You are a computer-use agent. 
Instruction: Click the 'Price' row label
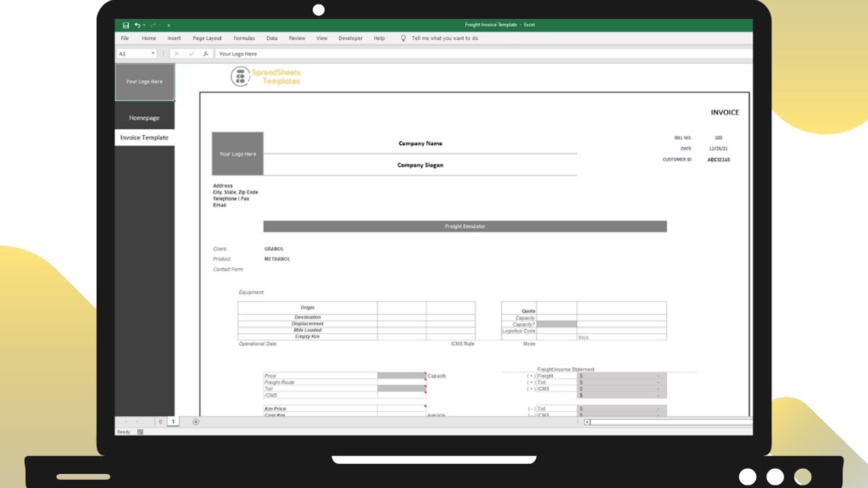click(x=271, y=376)
